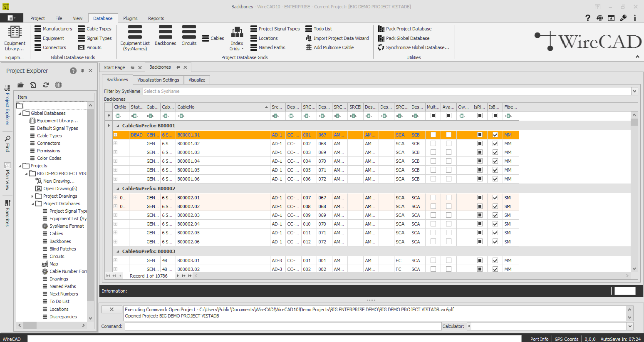Open the Project ribbon tab

click(x=37, y=18)
